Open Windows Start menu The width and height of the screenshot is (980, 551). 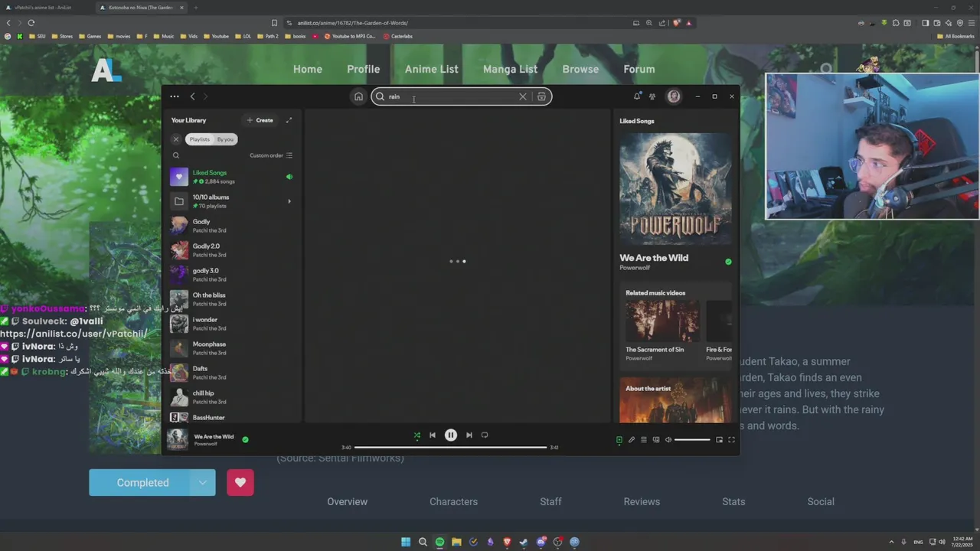pos(406,542)
